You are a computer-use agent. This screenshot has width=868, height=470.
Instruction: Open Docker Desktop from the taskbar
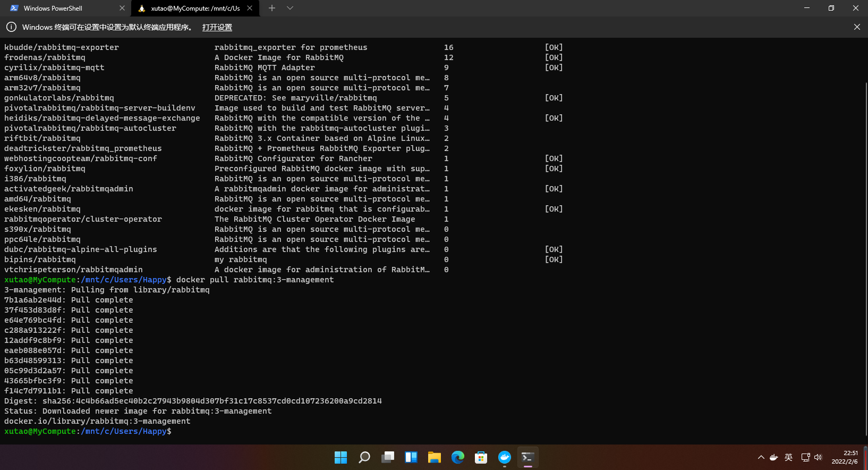click(505, 457)
